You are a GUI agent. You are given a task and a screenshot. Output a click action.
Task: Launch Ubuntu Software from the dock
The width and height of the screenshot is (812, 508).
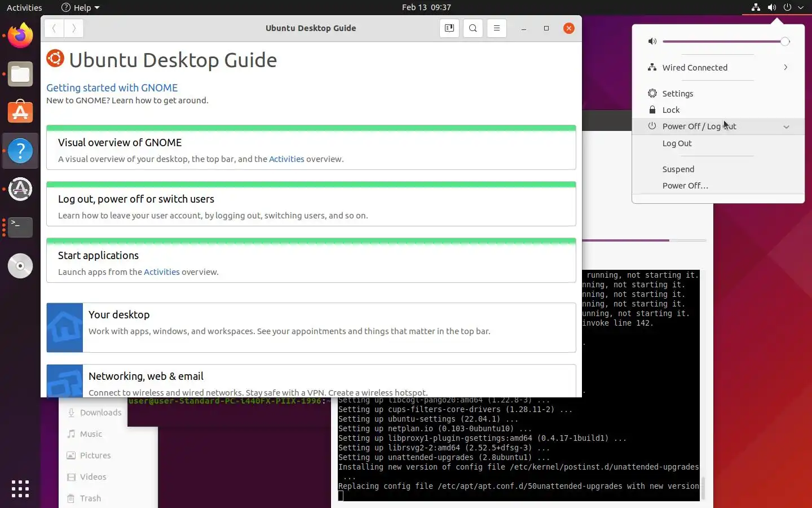click(x=20, y=112)
